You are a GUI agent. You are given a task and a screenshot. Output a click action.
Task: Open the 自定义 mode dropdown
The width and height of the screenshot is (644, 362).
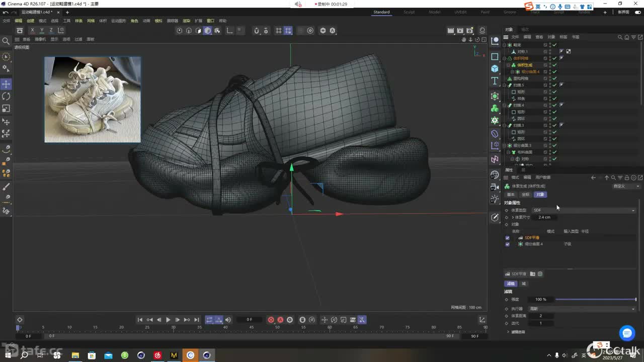coord(626,186)
